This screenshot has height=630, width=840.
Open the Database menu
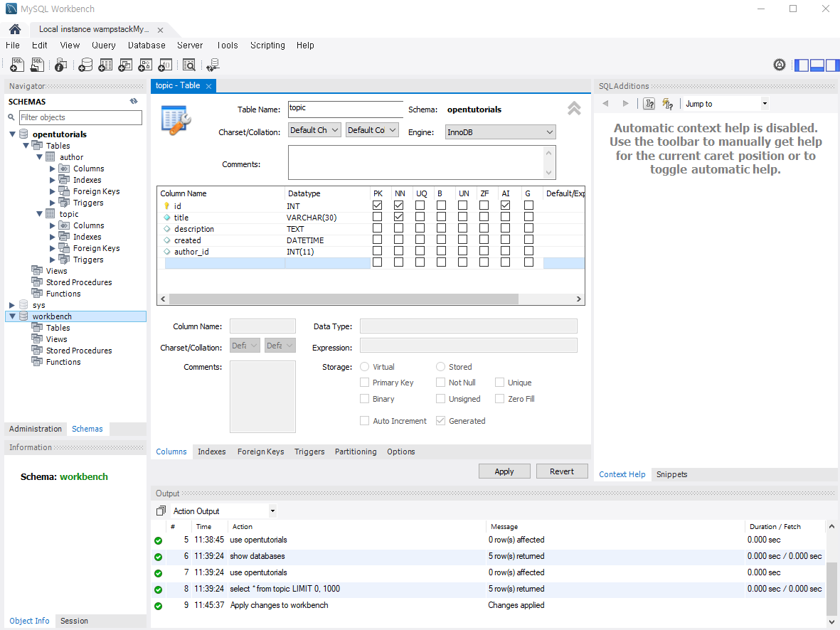coord(147,46)
